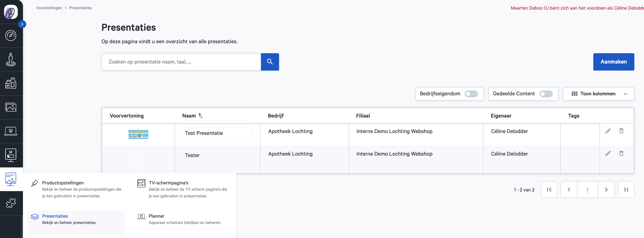Enable the Gedeelde Content toggle

546,94
